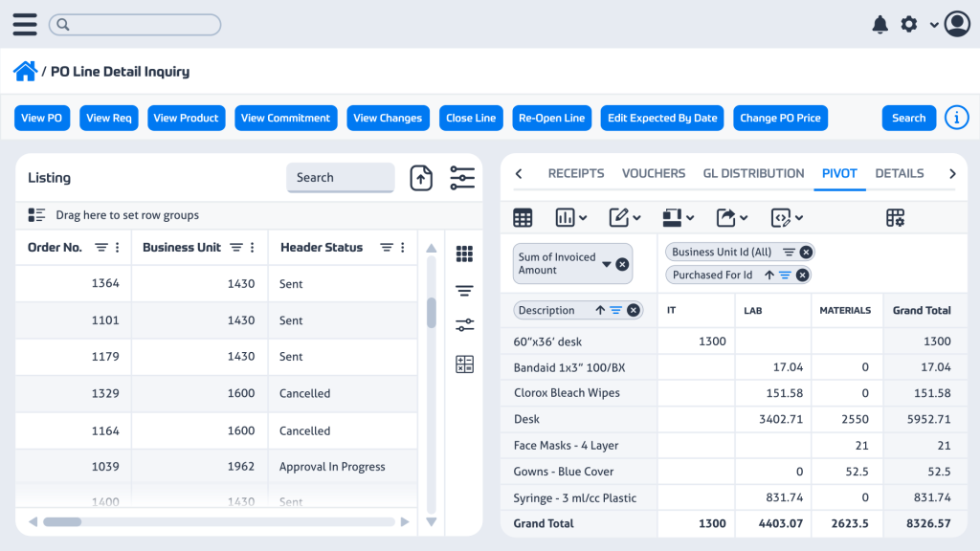This screenshot has height=551, width=980.
Task: Remove the Description field
Action: pyautogui.click(x=634, y=310)
